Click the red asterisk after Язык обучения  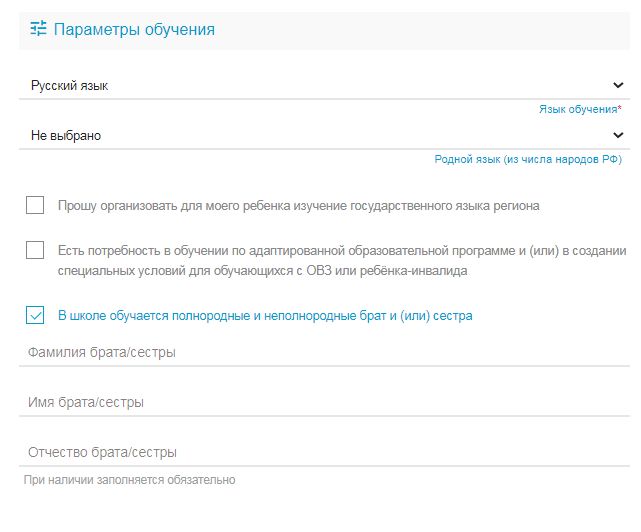point(619,108)
